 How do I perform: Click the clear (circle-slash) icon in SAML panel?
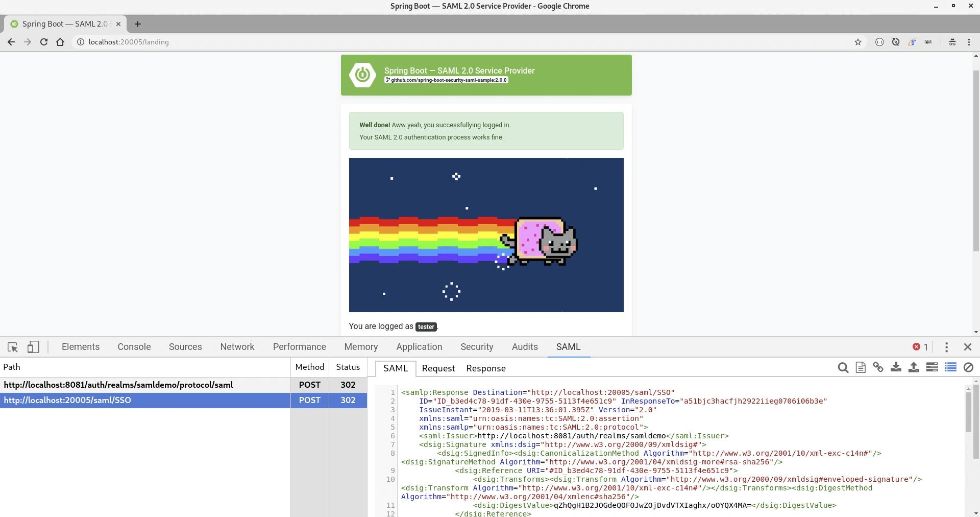(968, 367)
